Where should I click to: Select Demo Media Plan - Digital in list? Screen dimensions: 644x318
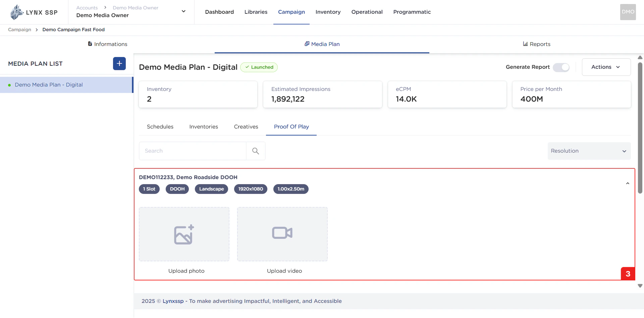67,85
